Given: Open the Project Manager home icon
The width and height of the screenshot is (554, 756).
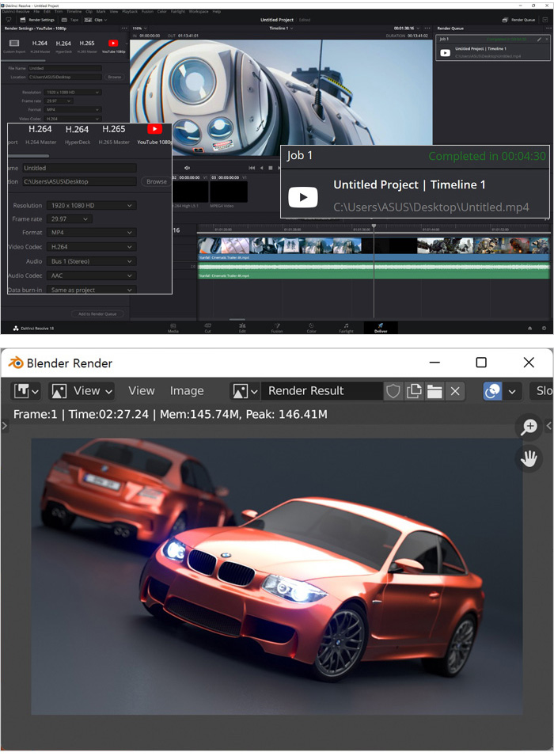Looking at the screenshot, I should pos(530,328).
